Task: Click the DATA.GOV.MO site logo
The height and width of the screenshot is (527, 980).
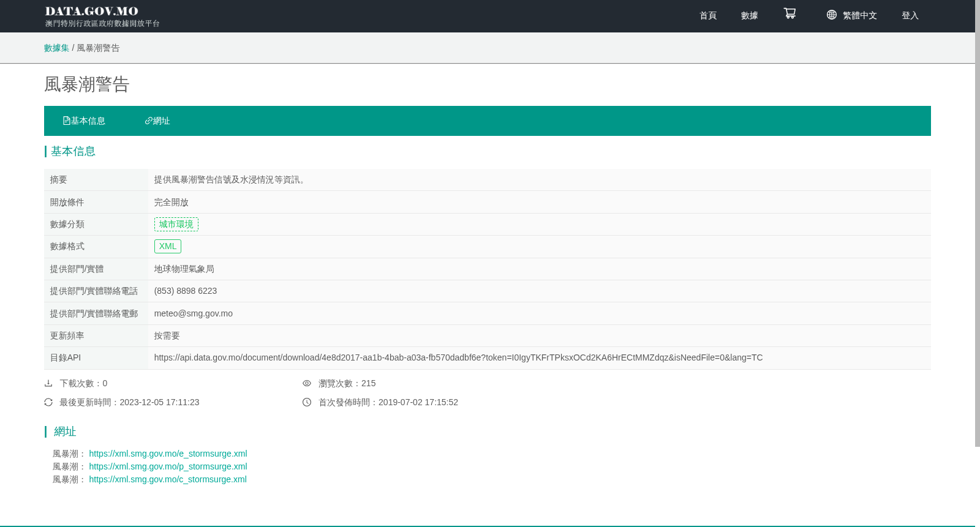Action: (x=102, y=16)
